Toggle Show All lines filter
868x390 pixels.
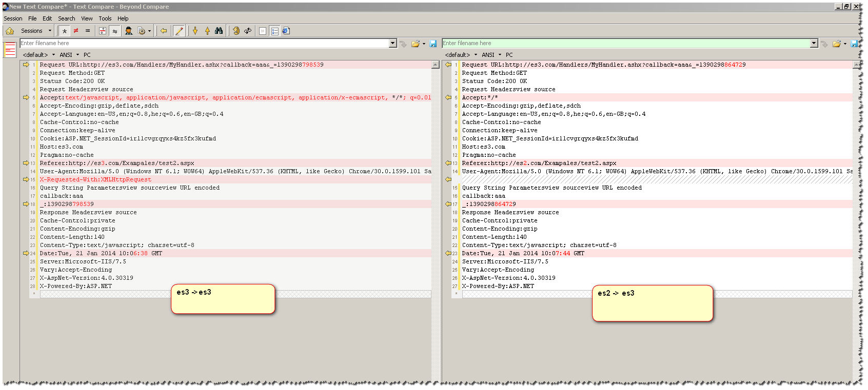tap(65, 31)
